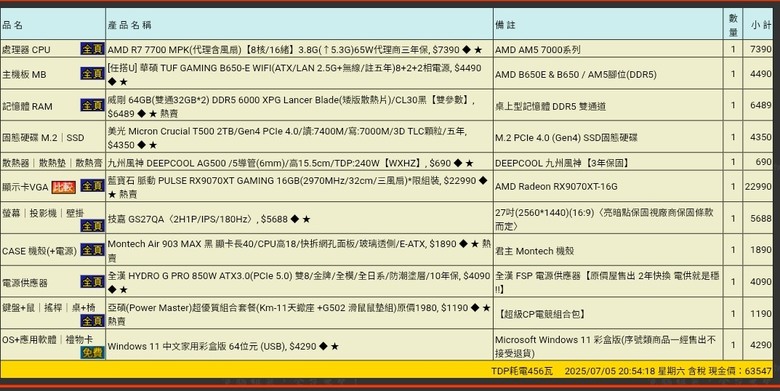Select the 處理器 CPU category label
780x391 pixels.
click(26, 50)
